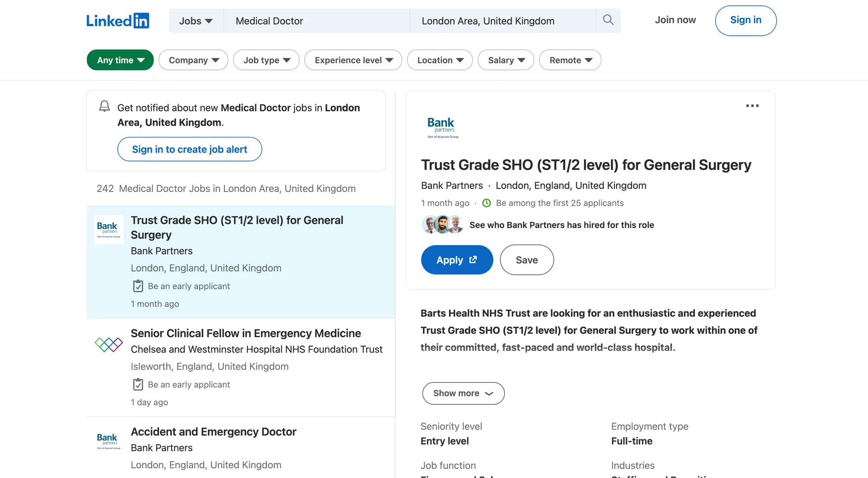Click the job detail title heading
This screenshot has height=478, width=868.
pyautogui.click(x=586, y=165)
